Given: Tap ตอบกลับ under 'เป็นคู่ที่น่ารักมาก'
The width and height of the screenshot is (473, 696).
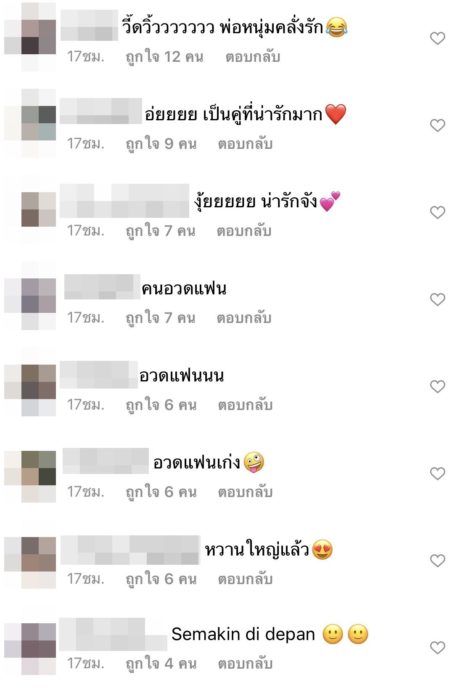Looking at the screenshot, I should point(245,144).
